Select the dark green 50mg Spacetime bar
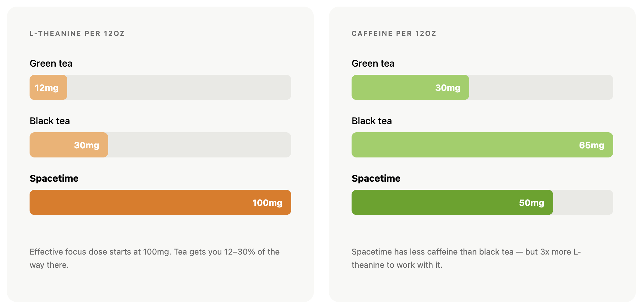Image resolution: width=644 pixels, height=308 pixels. click(452, 202)
